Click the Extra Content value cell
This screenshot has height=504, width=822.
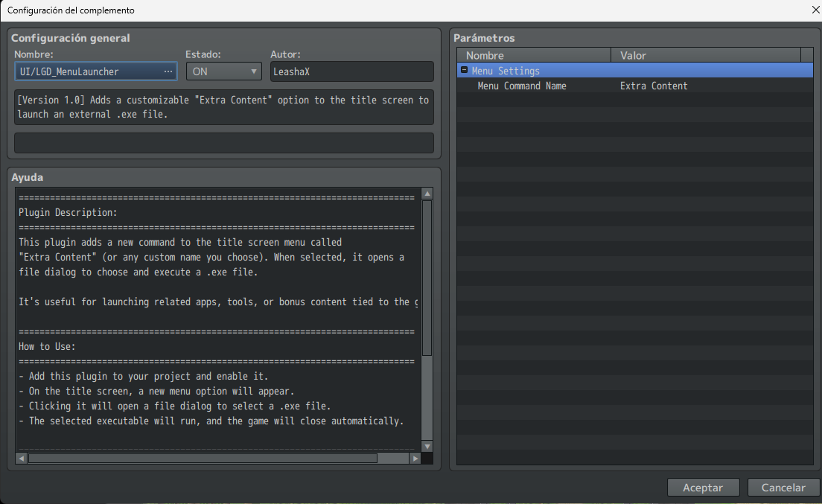tap(654, 86)
